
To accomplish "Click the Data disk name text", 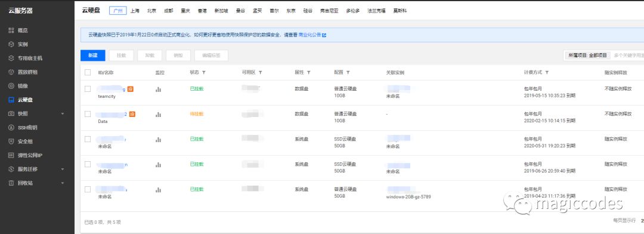I will [103, 122].
